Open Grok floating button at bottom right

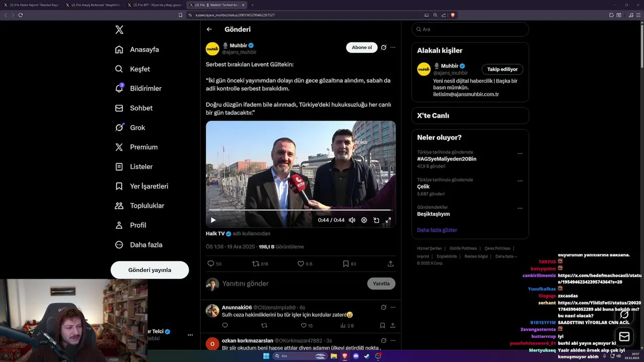pos(624,314)
